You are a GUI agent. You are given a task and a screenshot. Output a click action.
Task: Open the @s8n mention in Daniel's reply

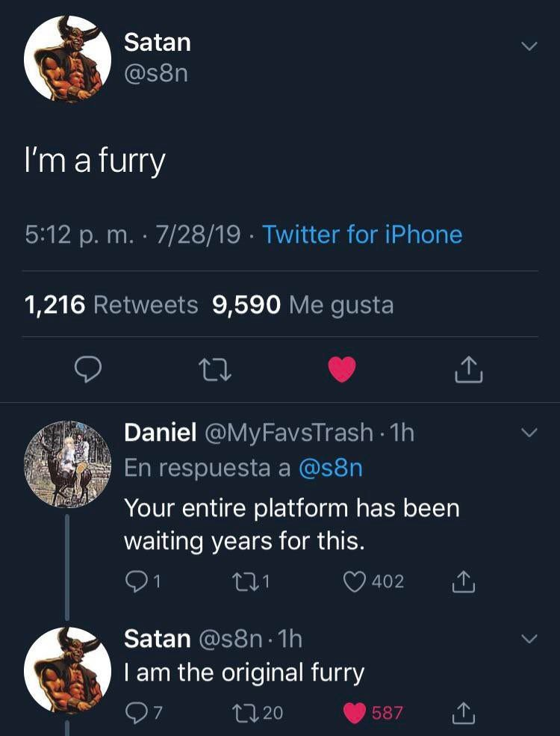click(x=330, y=468)
